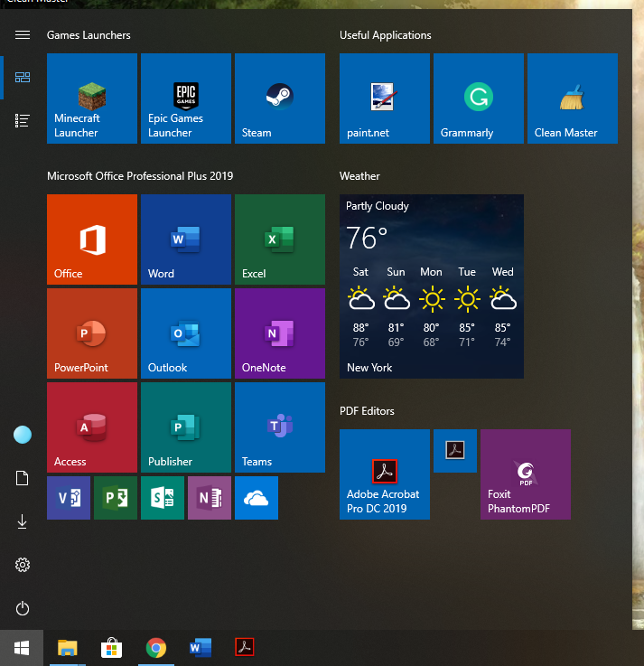Switch to the pinned tiles view

[23, 78]
